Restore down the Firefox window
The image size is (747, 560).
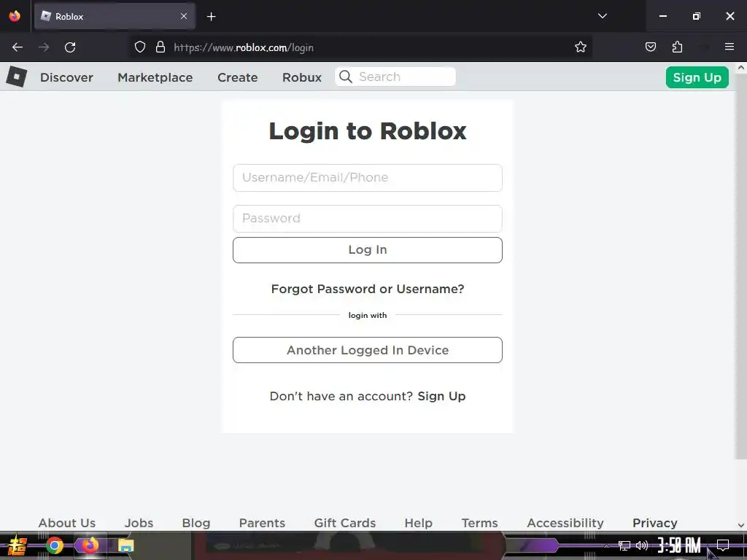tap(696, 16)
